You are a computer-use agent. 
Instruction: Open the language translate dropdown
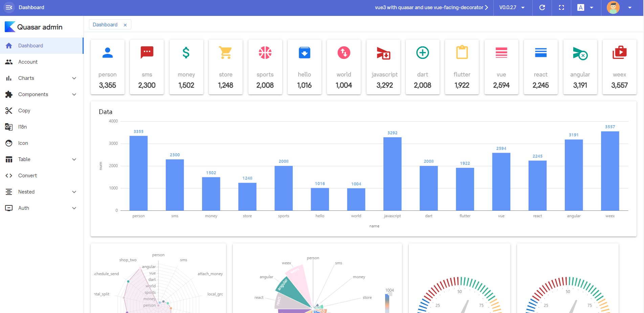(x=586, y=7)
